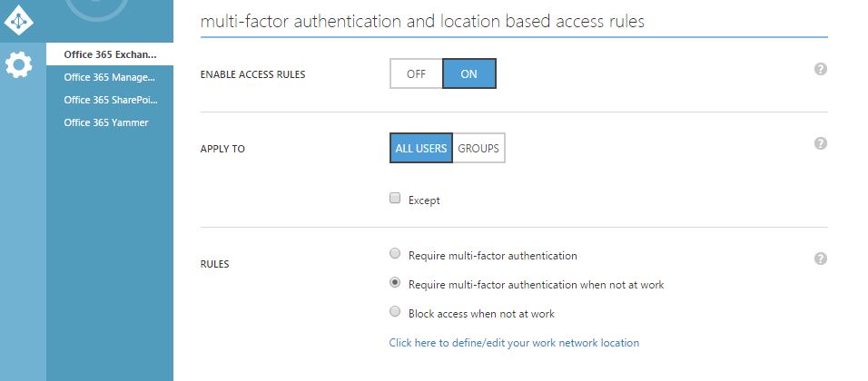Click the partial circle icon at top

click(x=96, y=10)
